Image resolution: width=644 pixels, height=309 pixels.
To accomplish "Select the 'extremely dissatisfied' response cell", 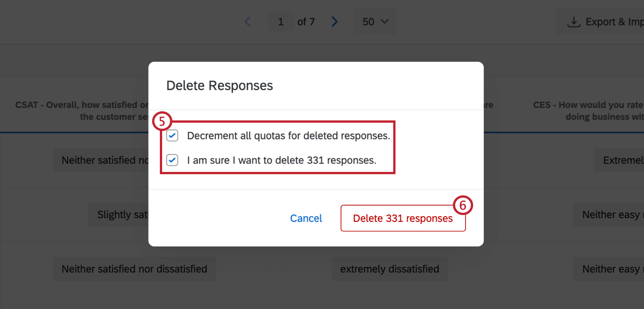I will 389,269.
